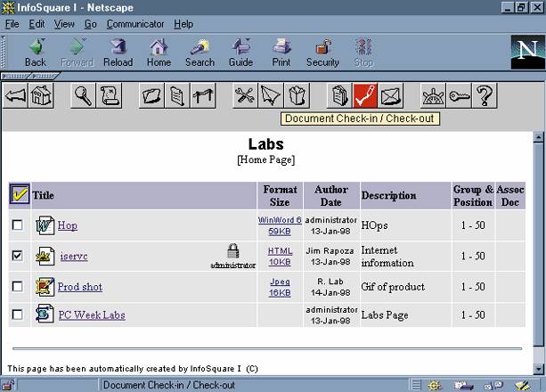Screen dimensions: 546x392
Task: Open the Prod shot link
Action: pos(80,287)
